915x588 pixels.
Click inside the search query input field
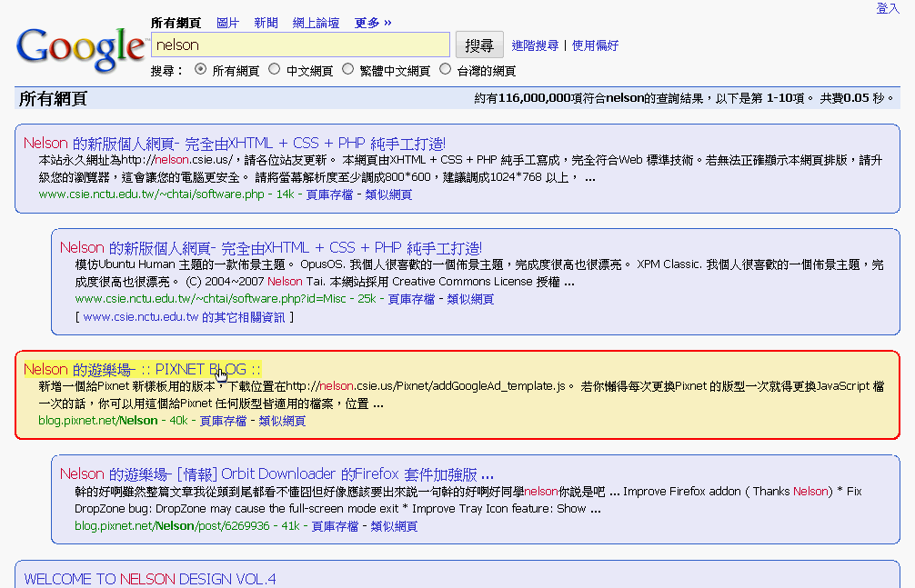coord(300,44)
